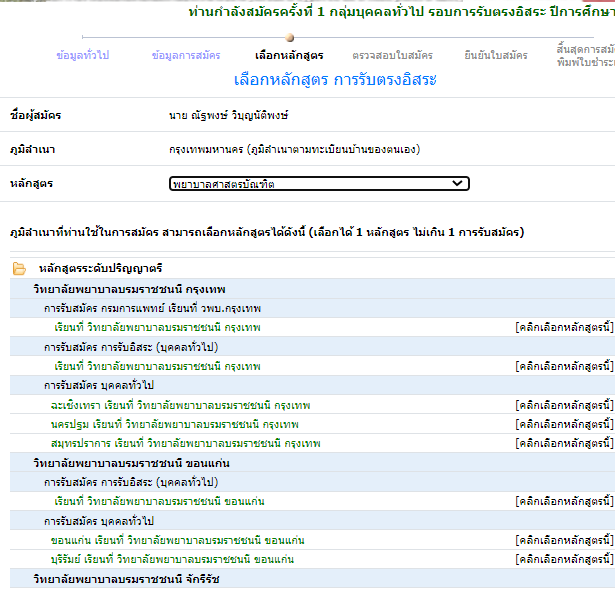Click สมุทรปราการ เรียนที่ วิทยาลัยพยาบาลบรมราชชนนี กรุงเทพ text

point(186,444)
